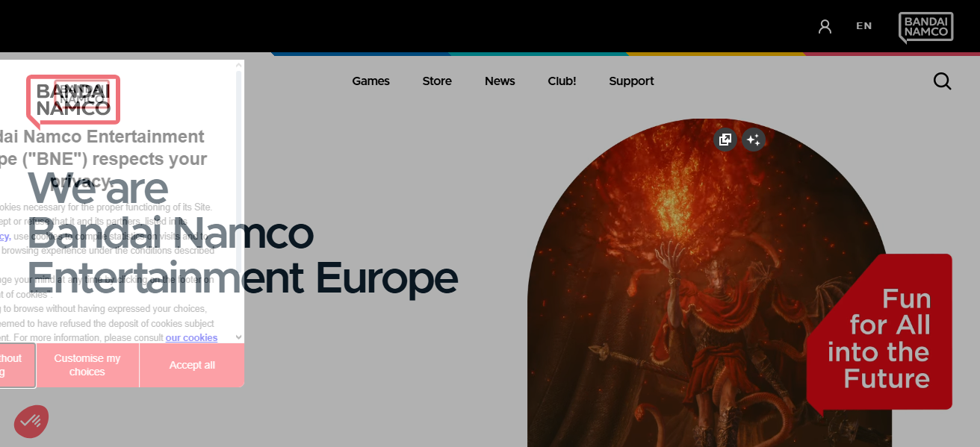The height and width of the screenshot is (447, 980).
Task: Open the round red checkmark consent badge
Action: pyautogui.click(x=31, y=422)
